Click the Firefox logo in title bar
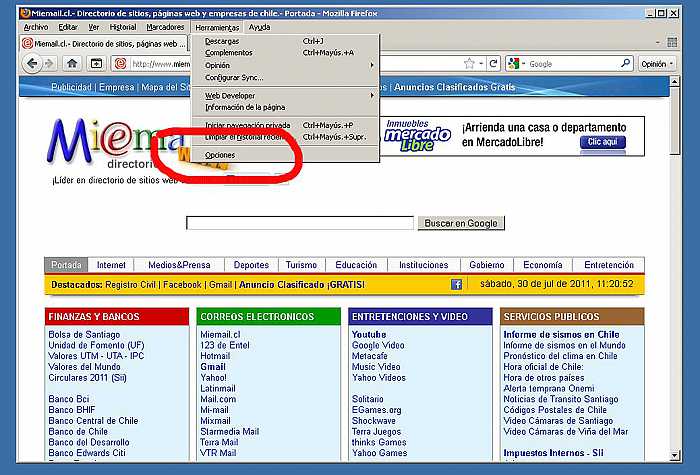 pyautogui.click(x=25, y=13)
